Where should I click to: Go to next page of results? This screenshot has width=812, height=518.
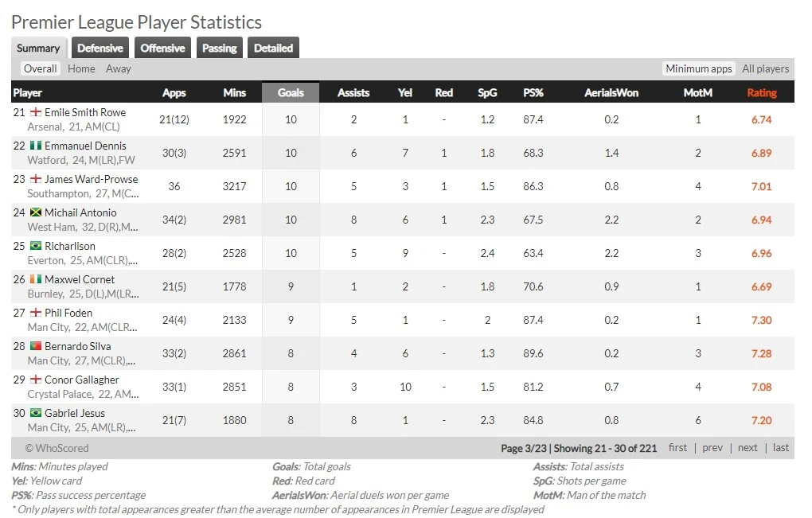pos(748,448)
